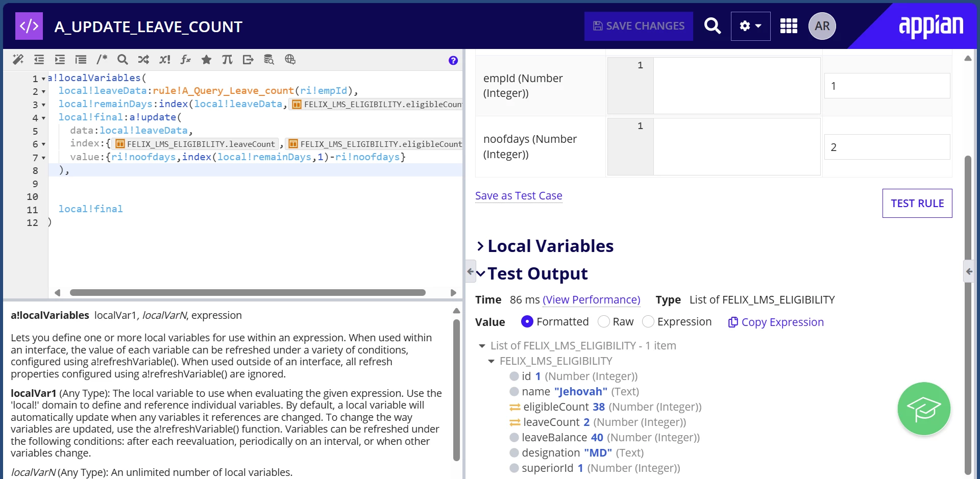
Task: Open the database query icon
Action: [x=269, y=60]
